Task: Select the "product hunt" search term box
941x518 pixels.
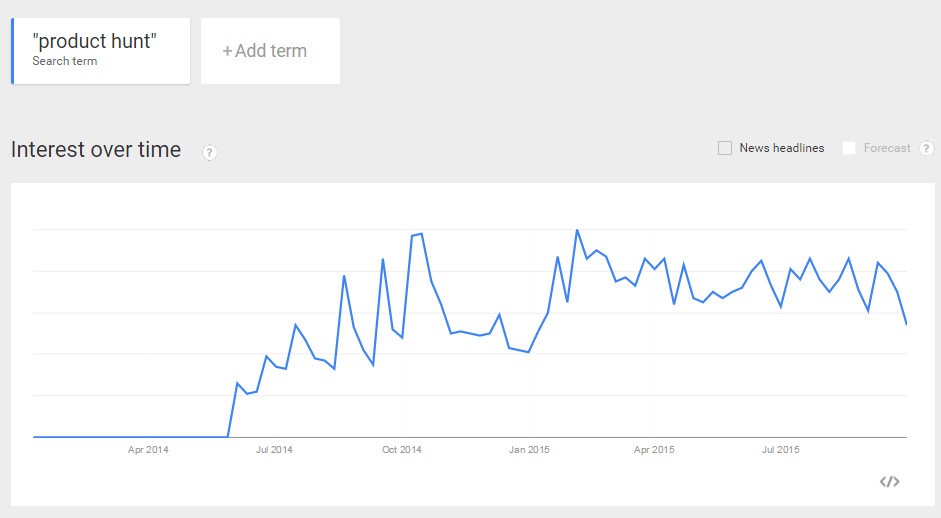Action: [101, 51]
